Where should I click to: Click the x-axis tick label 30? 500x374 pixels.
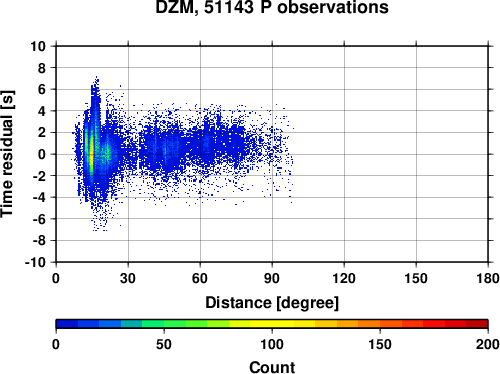(128, 278)
